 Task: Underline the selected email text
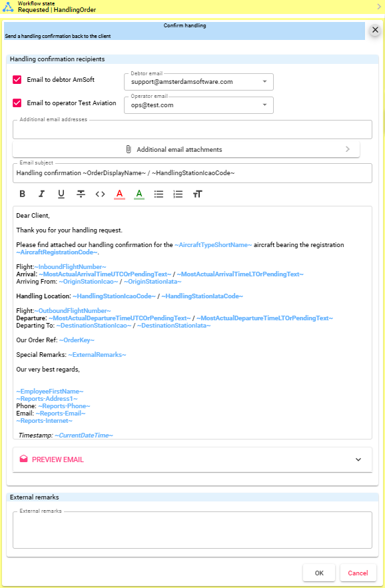[x=61, y=194]
